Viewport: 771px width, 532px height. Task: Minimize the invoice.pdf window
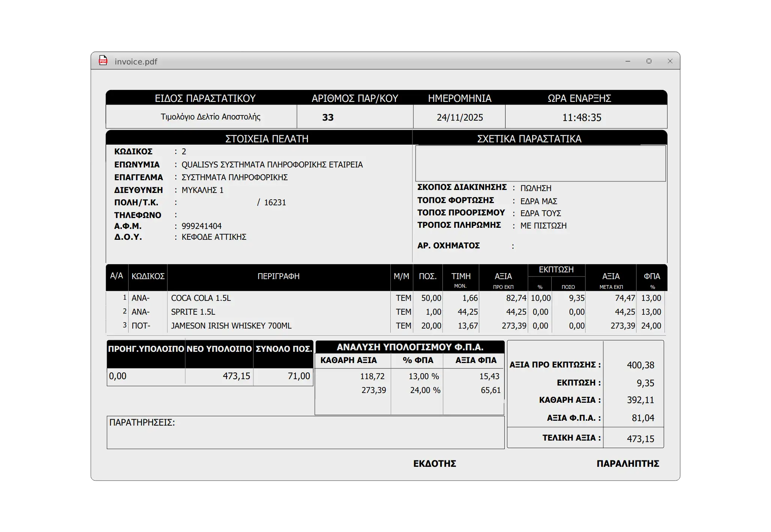[x=628, y=61]
